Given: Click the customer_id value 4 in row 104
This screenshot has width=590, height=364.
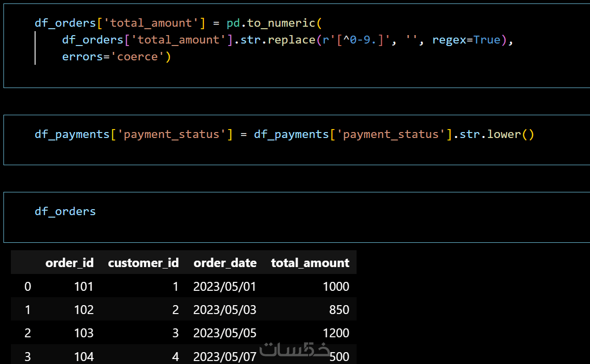Looking at the screenshot, I should pos(176,357).
